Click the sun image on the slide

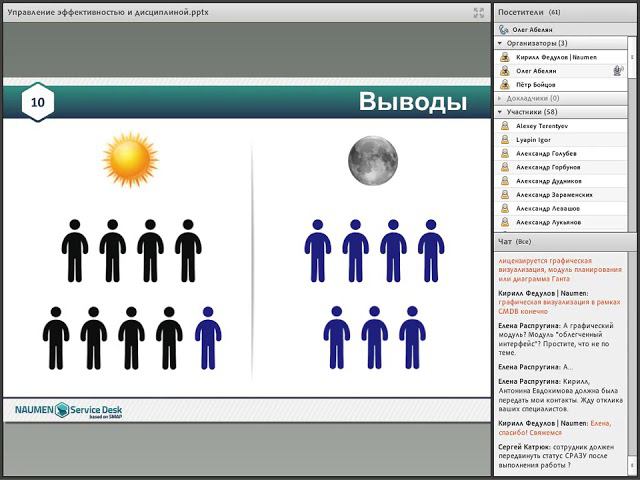pyautogui.click(x=130, y=160)
